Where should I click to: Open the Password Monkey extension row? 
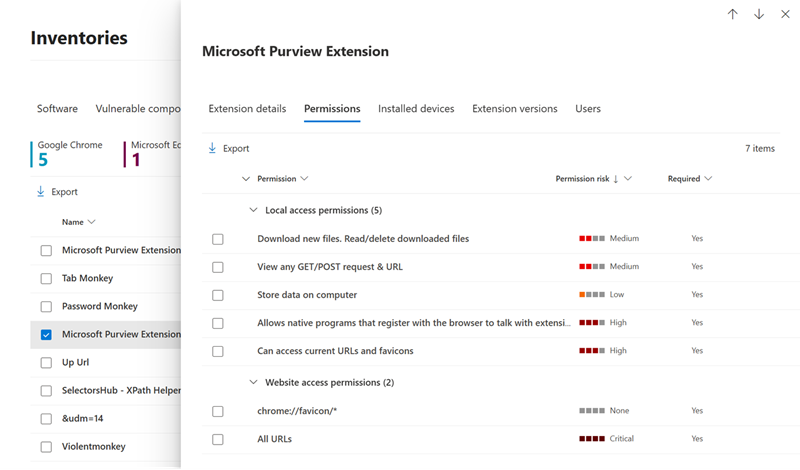click(x=106, y=307)
